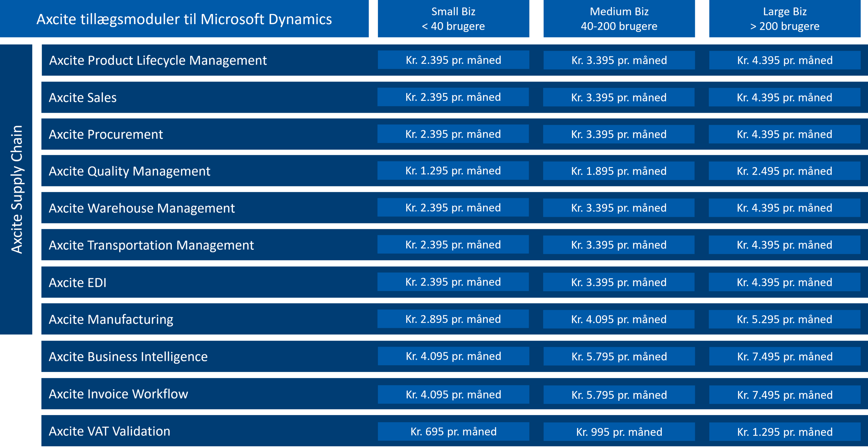Image resolution: width=868 pixels, height=448 pixels.
Task: Choose Invoice Workflow Large Biz price Kr. 7.495
Action: tap(784, 395)
